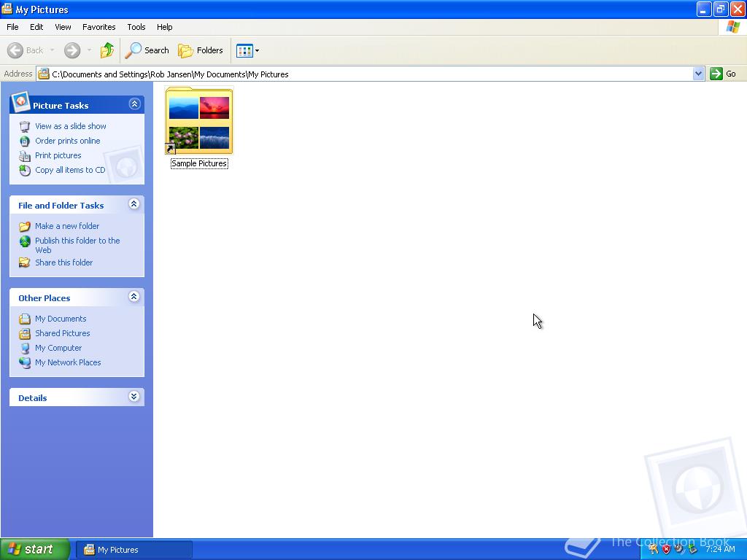
Task: Click the Publish to Web globe icon
Action: tap(25, 241)
